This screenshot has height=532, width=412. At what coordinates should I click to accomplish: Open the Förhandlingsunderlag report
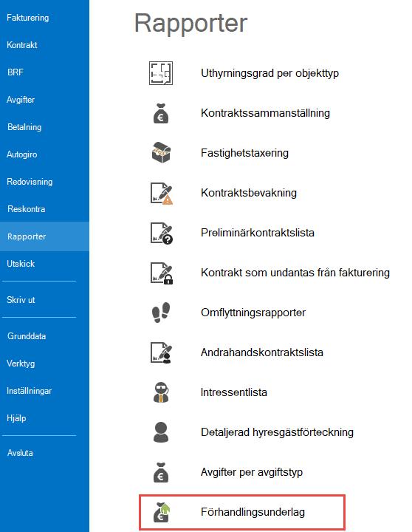pyautogui.click(x=253, y=512)
